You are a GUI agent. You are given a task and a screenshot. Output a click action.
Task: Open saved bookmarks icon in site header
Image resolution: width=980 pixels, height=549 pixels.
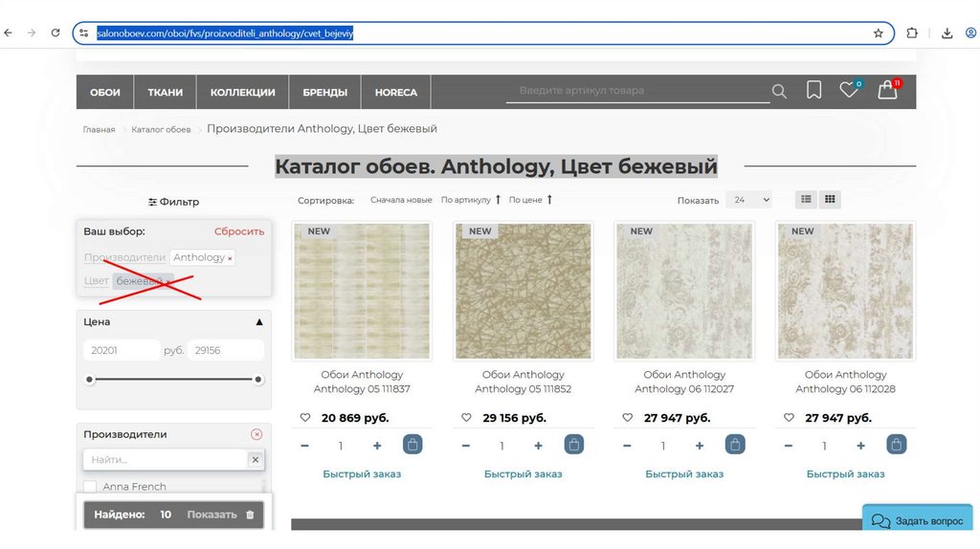click(x=813, y=90)
